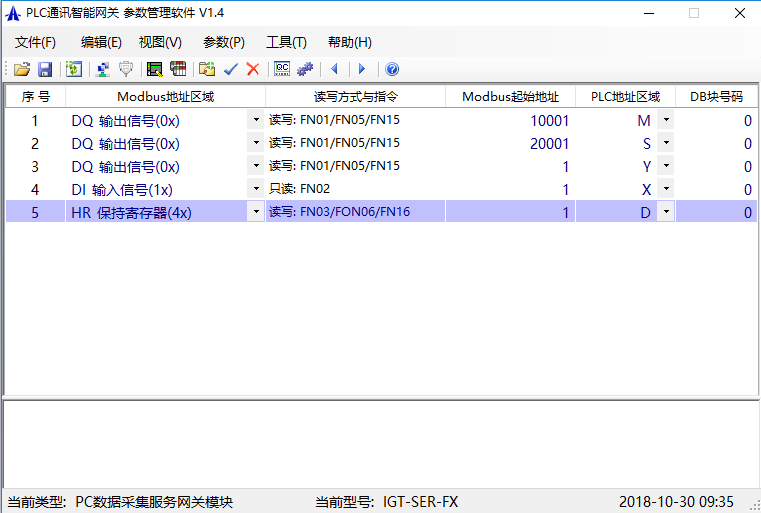Open the PLC area dropdown for row X
Image resolution: width=761 pixels, height=513 pixels.
click(x=665, y=189)
